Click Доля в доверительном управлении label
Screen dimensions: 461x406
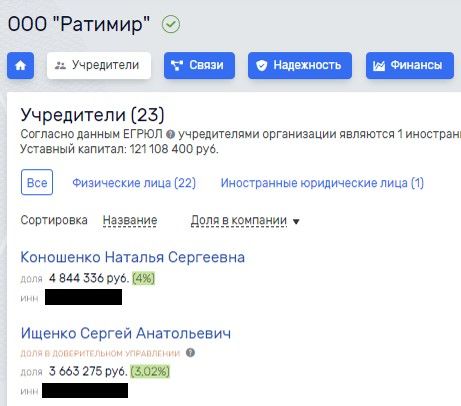100,353
